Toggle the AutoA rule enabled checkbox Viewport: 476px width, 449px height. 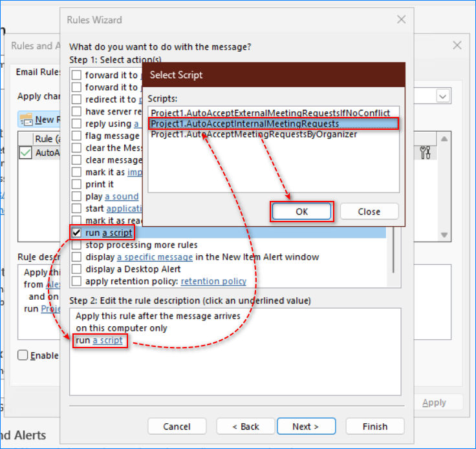click(x=25, y=152)
